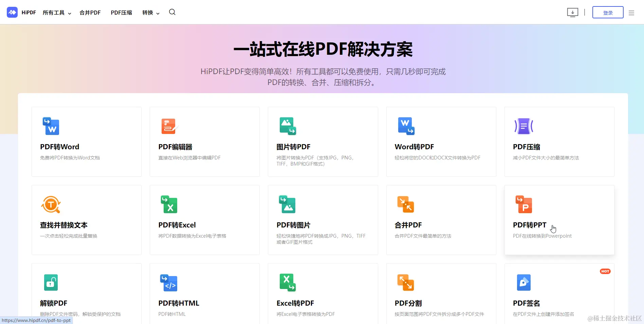Click description 将Excel电子表格转换为PDF
644x324 pixels.
[306, 314]
